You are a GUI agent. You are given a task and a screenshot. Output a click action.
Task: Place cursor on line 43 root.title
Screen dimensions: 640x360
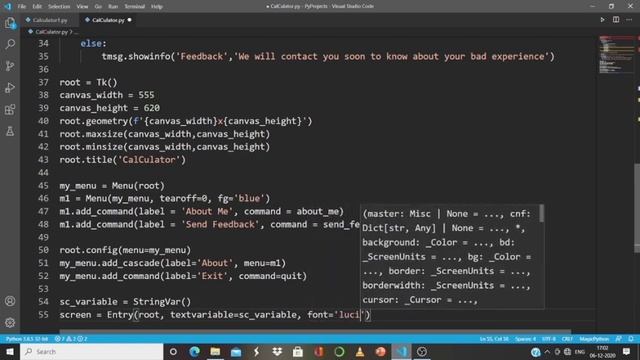(x=122, y=160)
